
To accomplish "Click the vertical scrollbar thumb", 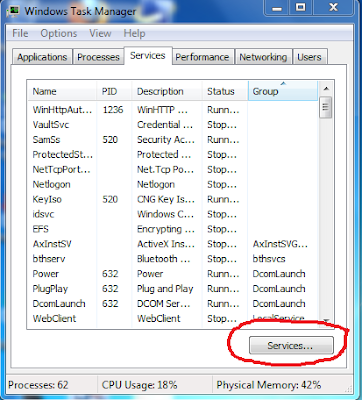I will 326,107.
